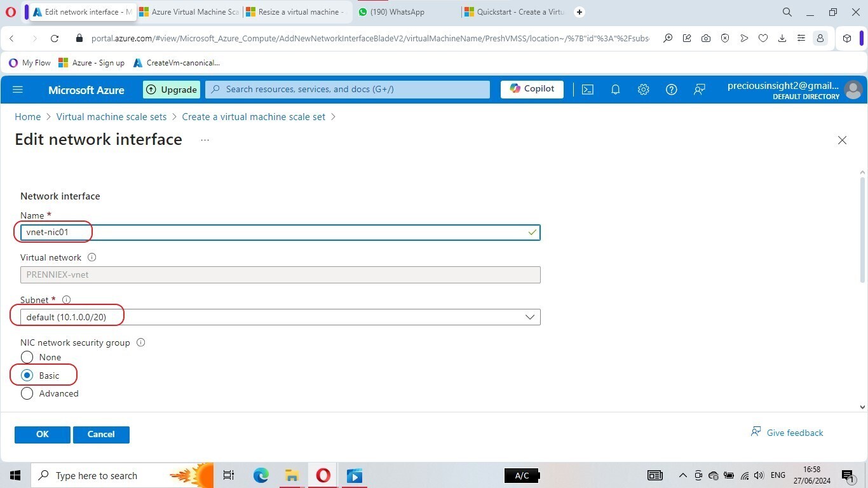Click the taskbar Type here to search box
This screenshot has height=488, width=868.
tap(122, 475)
